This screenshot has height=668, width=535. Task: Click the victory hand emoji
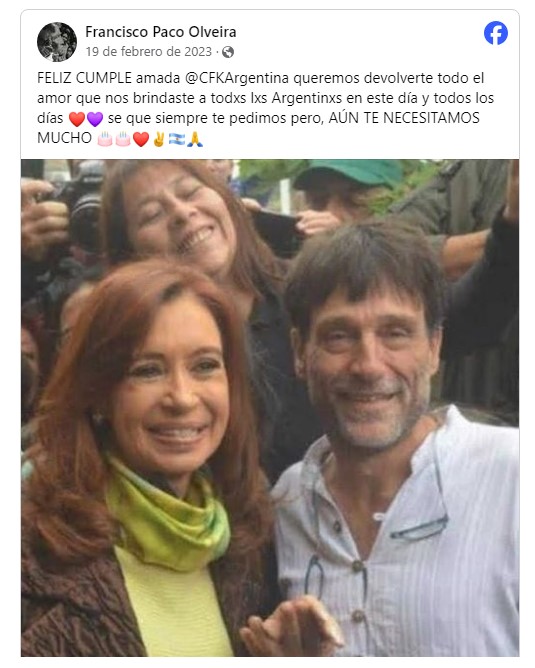[159, 139]
